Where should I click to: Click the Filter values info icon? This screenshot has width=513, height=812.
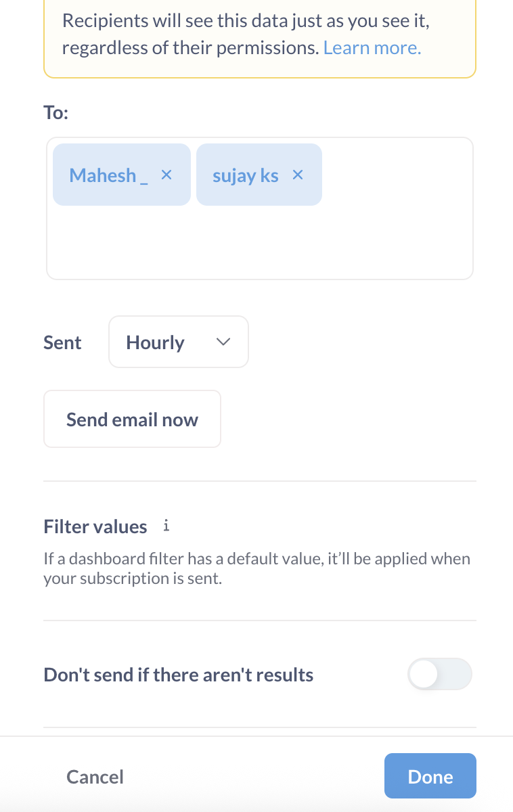coord(166,526)
